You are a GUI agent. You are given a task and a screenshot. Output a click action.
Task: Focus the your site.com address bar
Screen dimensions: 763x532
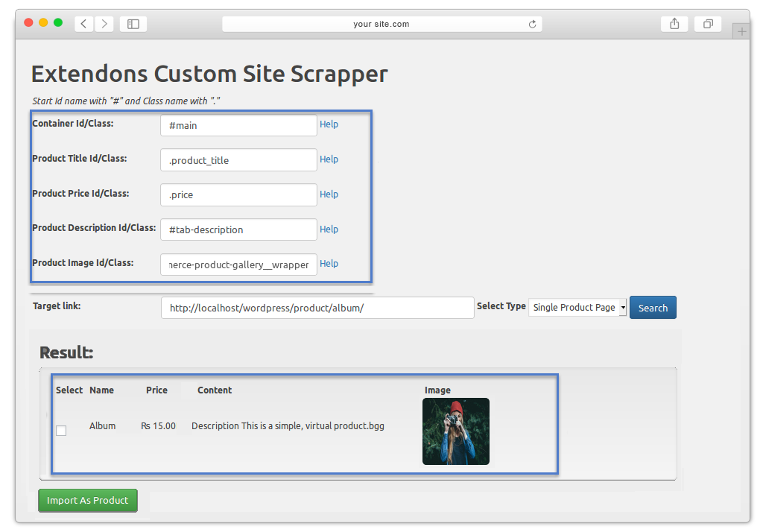click(381, 24)
